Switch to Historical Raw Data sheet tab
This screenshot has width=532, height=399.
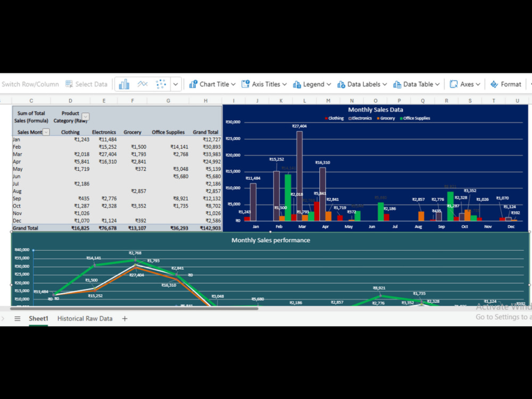(x=85, y=318)
